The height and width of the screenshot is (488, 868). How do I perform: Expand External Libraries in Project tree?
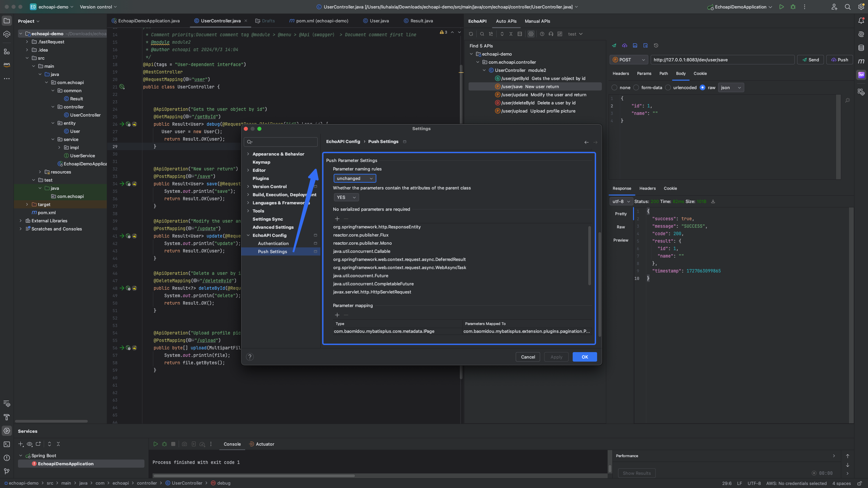click(21, 221)
